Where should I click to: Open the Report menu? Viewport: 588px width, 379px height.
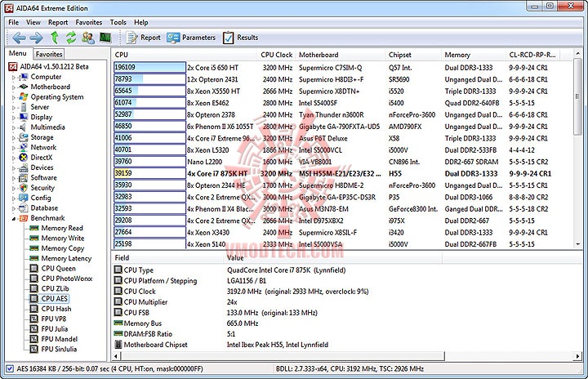[58, 23]
